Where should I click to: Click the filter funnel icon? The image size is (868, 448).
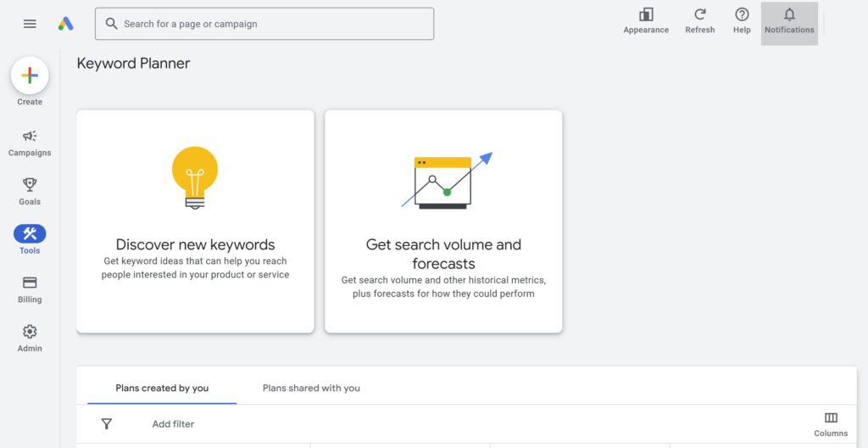tap(107, 424)
